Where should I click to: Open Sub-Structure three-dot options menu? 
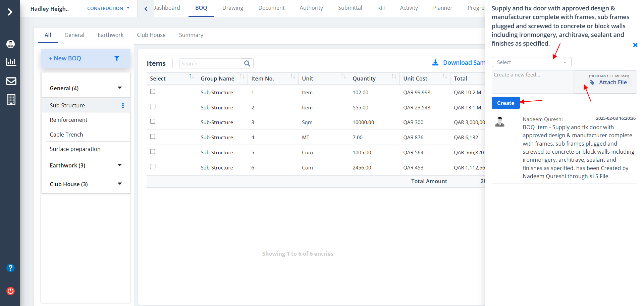click(123, 106)
